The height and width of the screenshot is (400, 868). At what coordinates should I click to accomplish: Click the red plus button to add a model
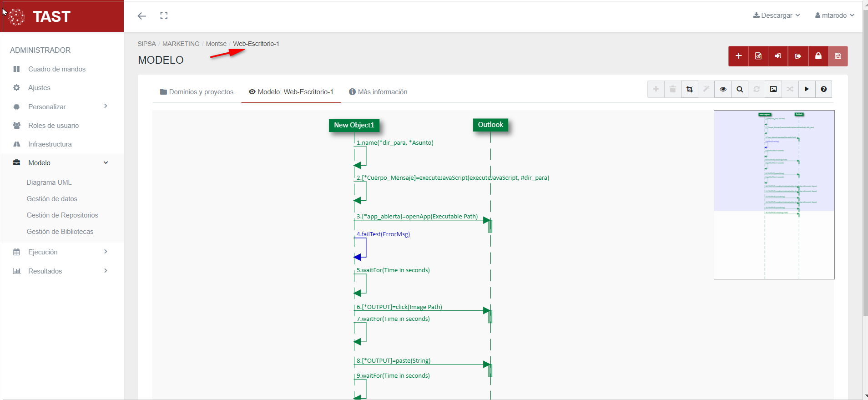point(738,56)
